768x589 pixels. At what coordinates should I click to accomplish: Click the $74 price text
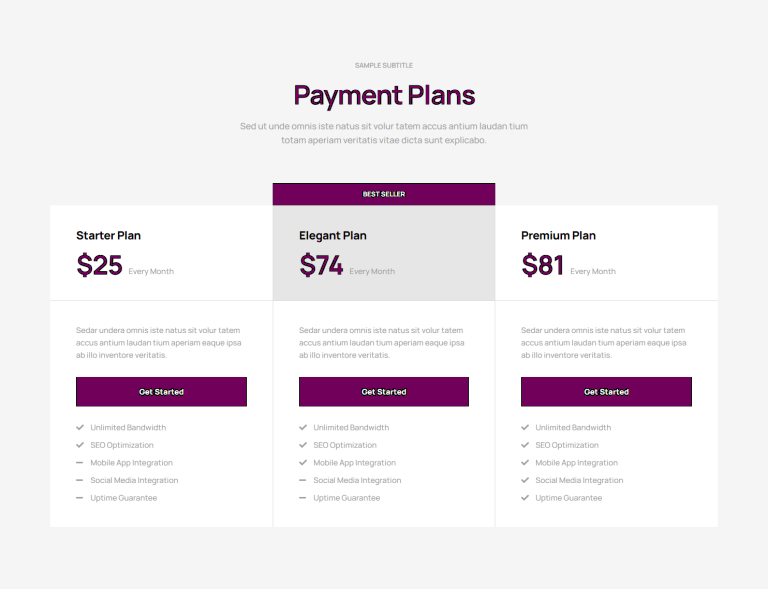coord(321,265)
